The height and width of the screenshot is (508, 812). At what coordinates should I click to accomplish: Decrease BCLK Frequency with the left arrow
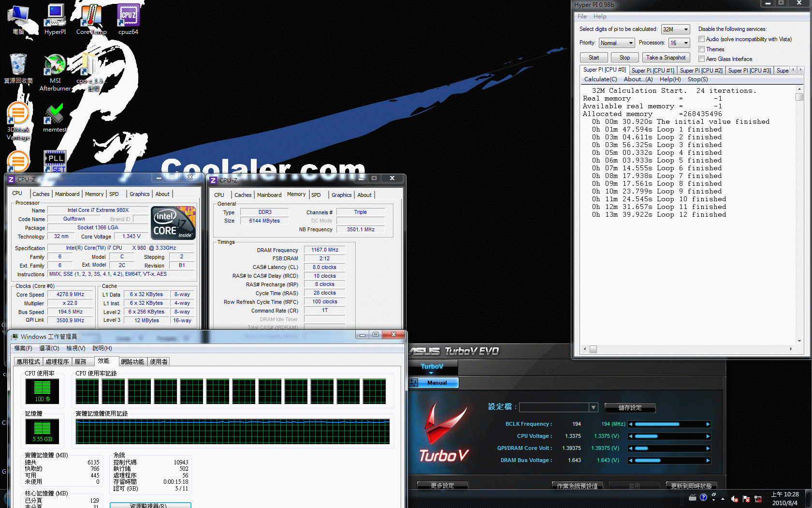coord(630,424)
